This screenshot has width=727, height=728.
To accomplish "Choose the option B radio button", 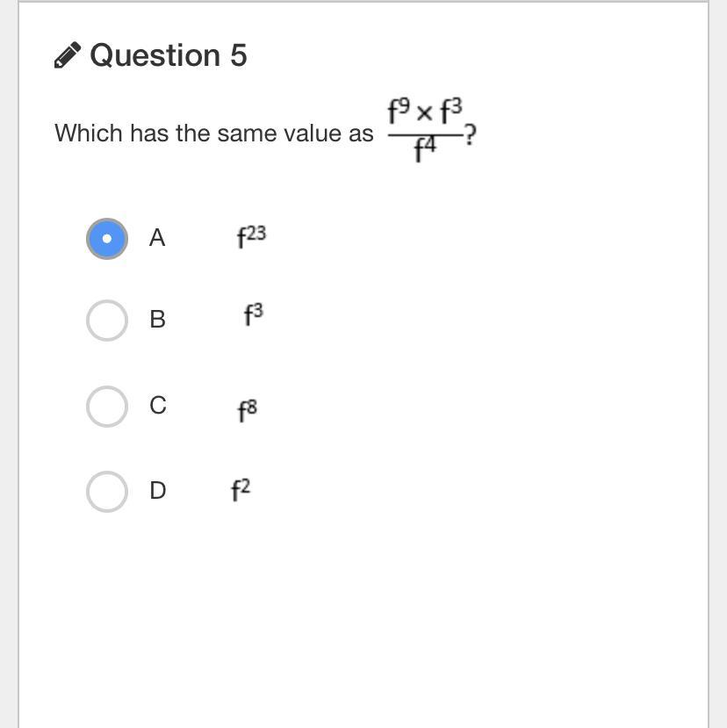I will [x=107, y=320].
